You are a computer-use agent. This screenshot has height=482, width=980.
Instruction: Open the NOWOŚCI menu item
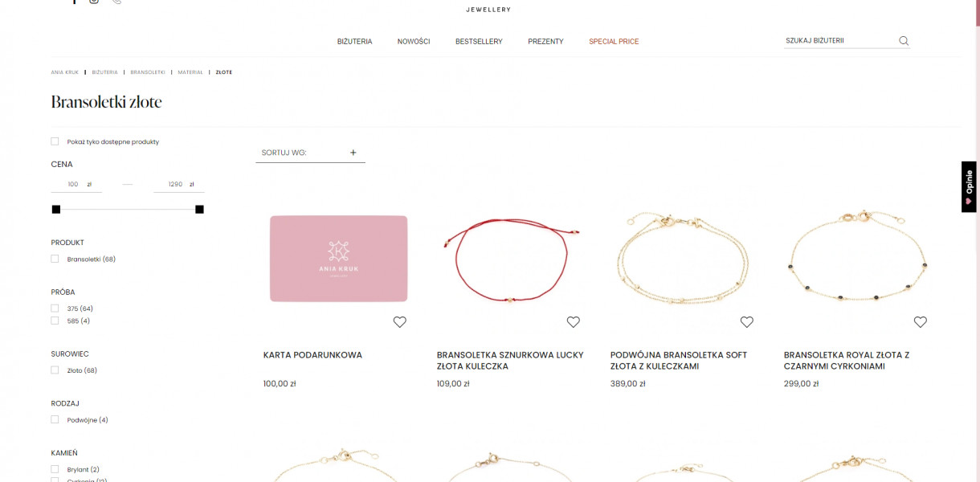point(414,41)
